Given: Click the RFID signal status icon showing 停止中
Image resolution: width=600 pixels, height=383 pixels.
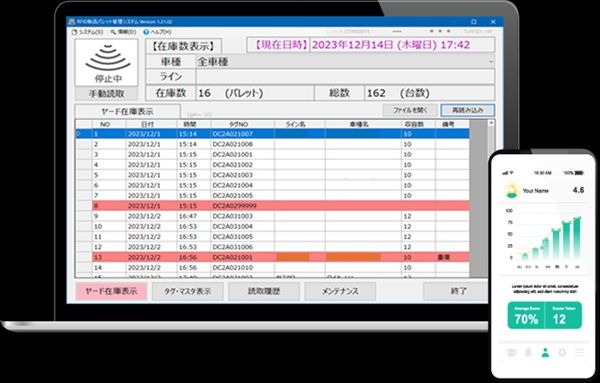Looking at the screenshot, I should pos(107,62).
